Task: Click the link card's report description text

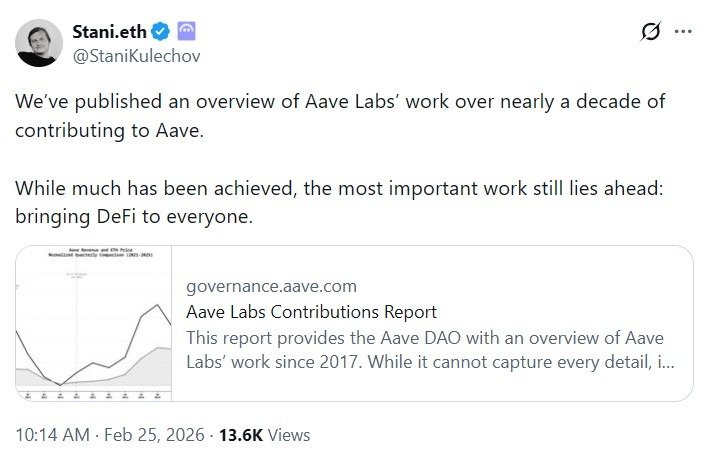Action: [x=425, y=349]
